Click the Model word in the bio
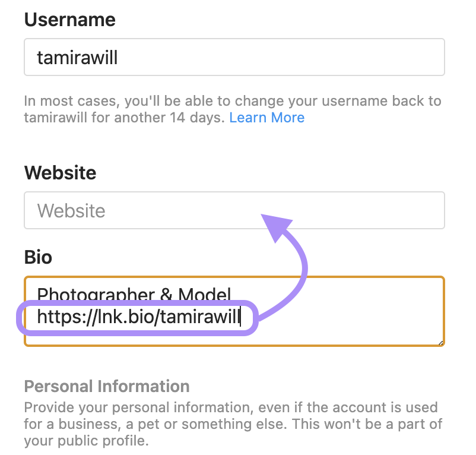This screenshot has width=476, height=455. click(201, 293)
